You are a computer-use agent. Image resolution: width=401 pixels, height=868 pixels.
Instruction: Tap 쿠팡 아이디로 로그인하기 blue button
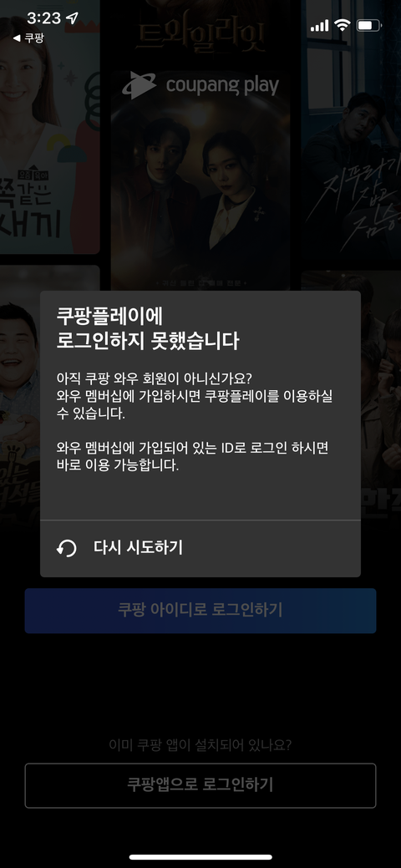click(x=200, y=611)
